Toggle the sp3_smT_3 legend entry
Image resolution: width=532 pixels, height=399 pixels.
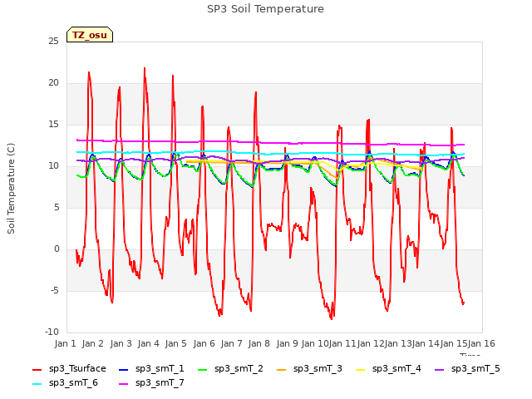tap(309, 369)
